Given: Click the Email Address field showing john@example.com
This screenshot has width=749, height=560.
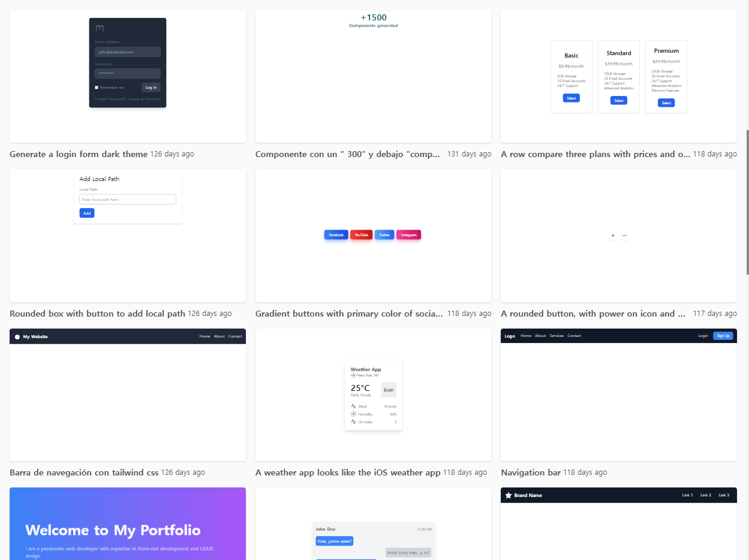Looking at the screenshot, I should pyautogui.click(x=128, y=52).
